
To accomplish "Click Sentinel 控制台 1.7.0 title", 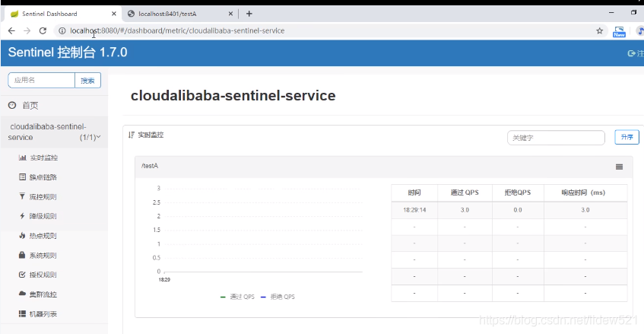I will (68, 52).
